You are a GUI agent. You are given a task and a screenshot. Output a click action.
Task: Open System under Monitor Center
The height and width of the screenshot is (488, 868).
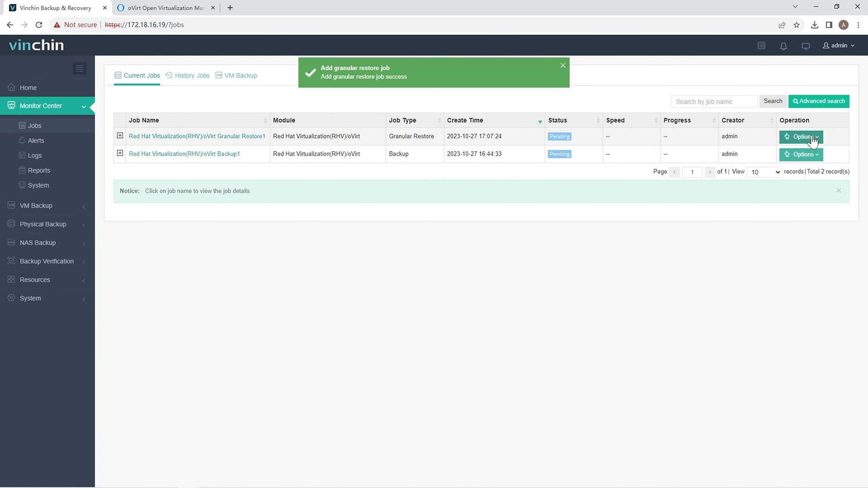[38, 185]
